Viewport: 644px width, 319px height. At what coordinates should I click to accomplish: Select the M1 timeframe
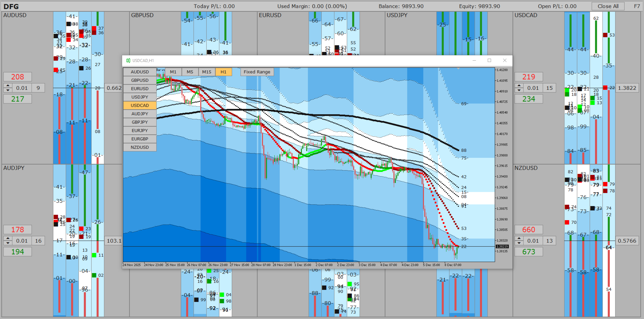(173, 72)
